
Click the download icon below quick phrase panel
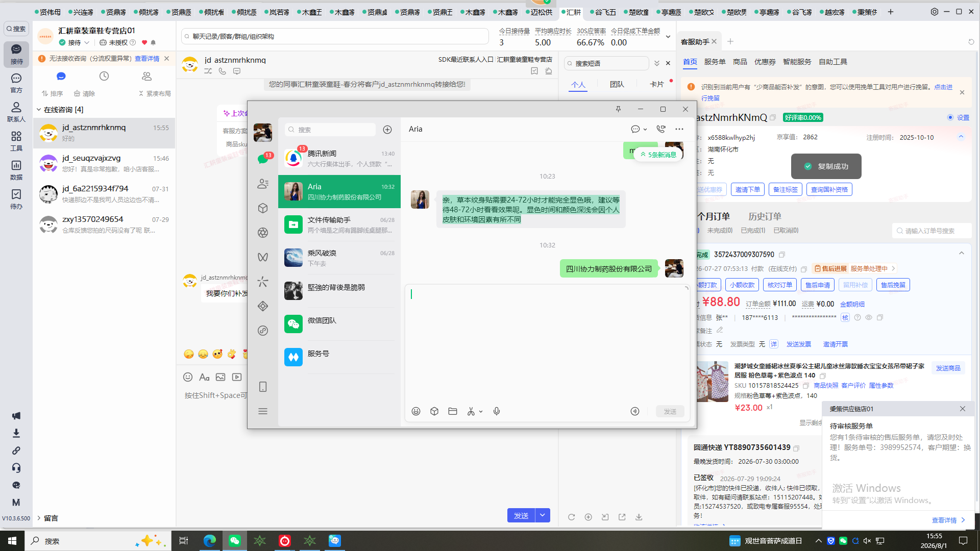tap(639, 517)
